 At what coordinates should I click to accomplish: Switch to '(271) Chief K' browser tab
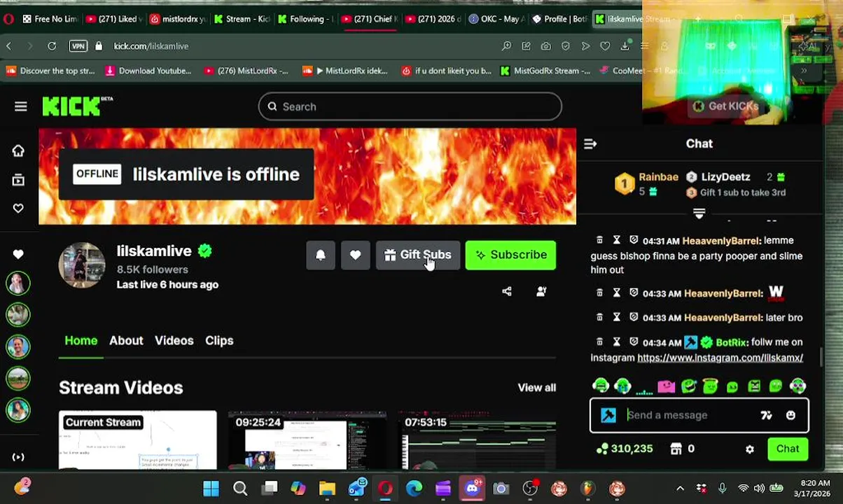coord(371,19)
